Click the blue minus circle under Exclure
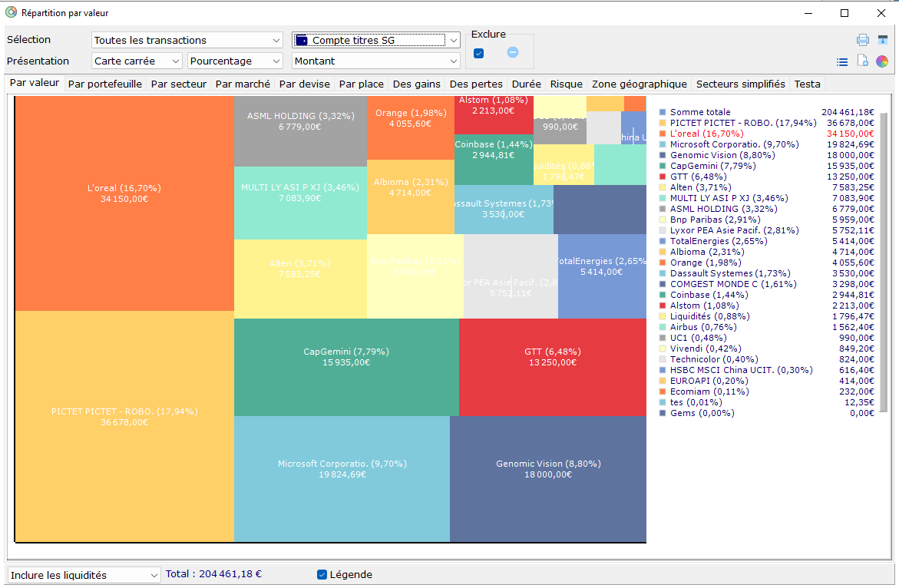Image resolution: width=899 pixels, height=588 pixels. [x=513, y=53]
